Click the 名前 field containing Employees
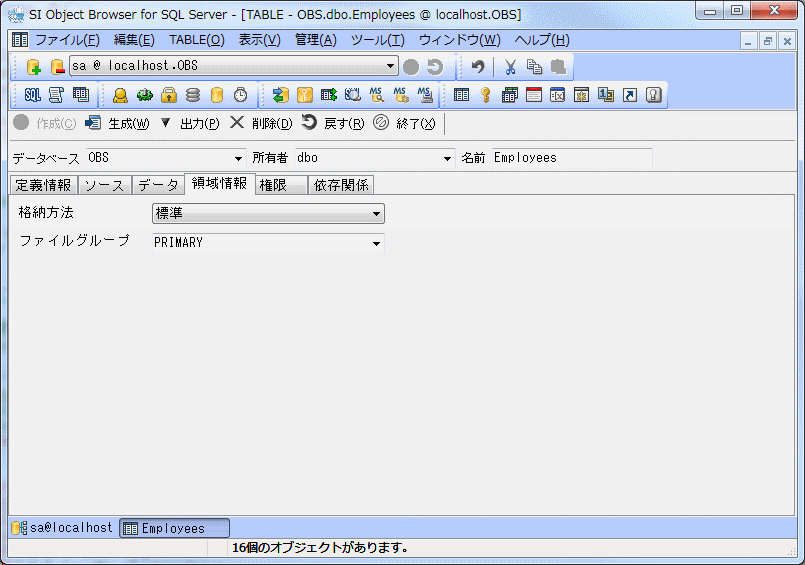This screenshot has width=805, height=565. (570, 158)
